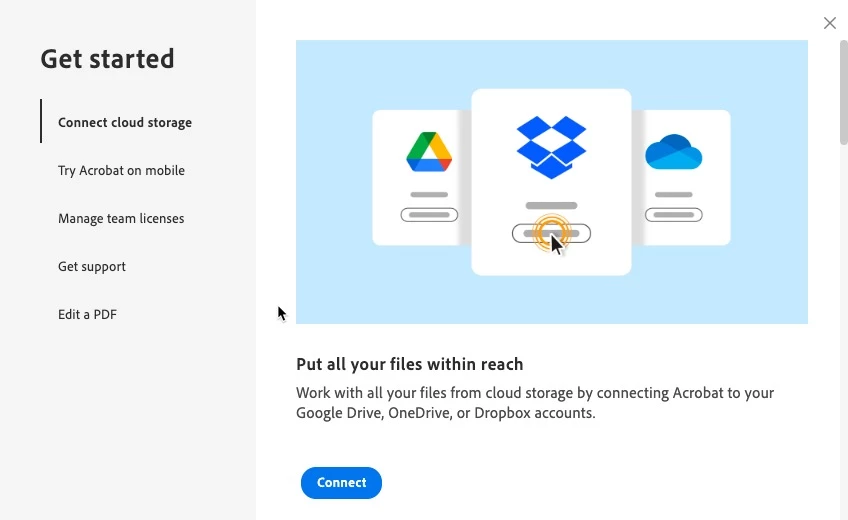Open Try Acrobat on mobile section
This screenshot has height=520, width=848.
click(121, 171)
